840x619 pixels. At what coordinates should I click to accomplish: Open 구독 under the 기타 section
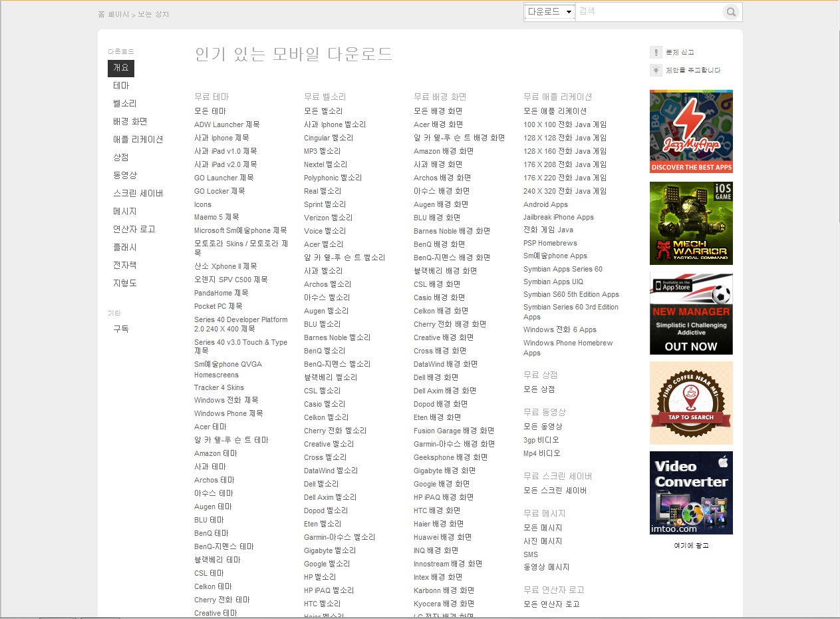click(x=121, y=329)
